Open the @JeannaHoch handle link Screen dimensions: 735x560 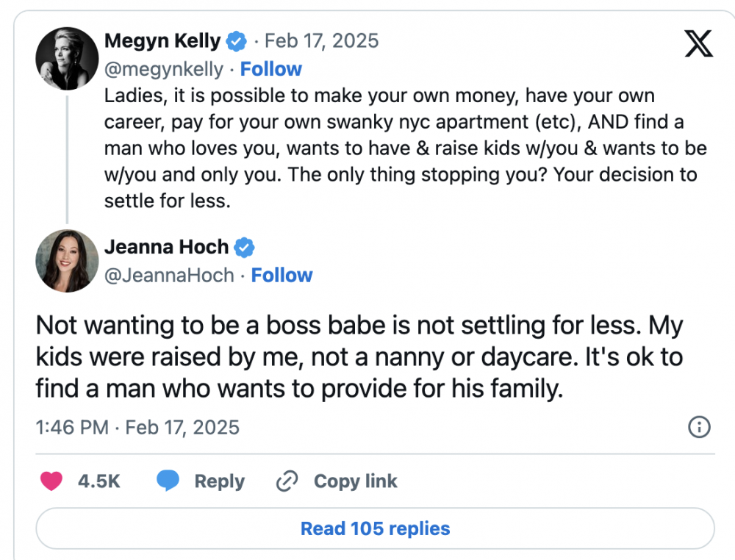169,276
